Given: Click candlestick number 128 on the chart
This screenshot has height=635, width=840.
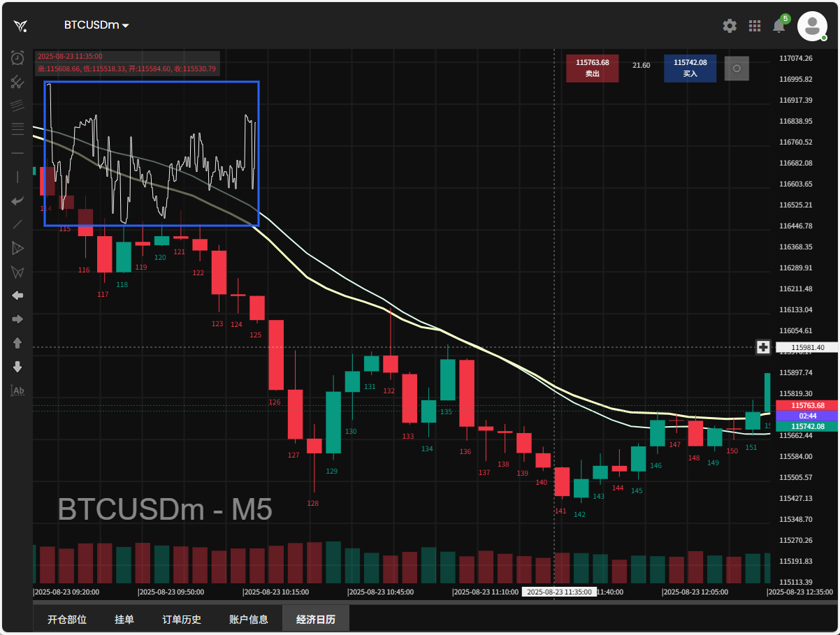Looking at the screenshot, I should click(x=314, y=447).
